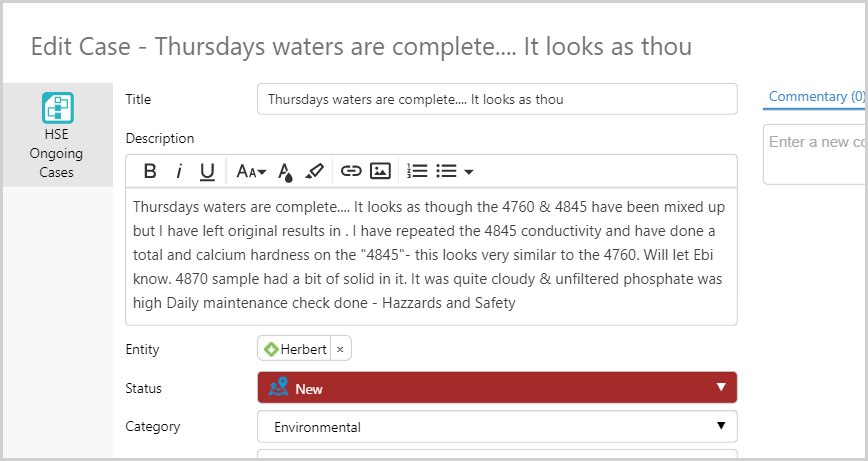Apply numbered list formatting
This screenshot has width=868, height=461.
click(418, 171)
